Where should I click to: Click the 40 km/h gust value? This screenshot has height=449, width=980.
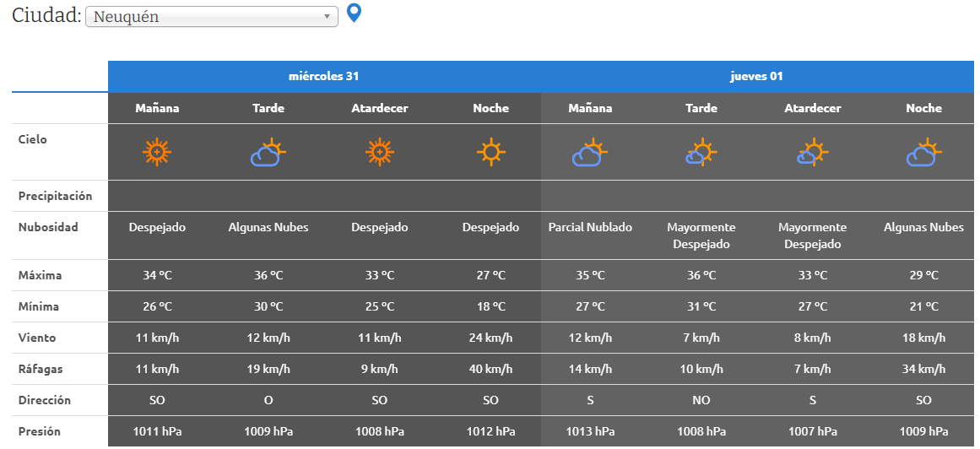click(490, 369)
